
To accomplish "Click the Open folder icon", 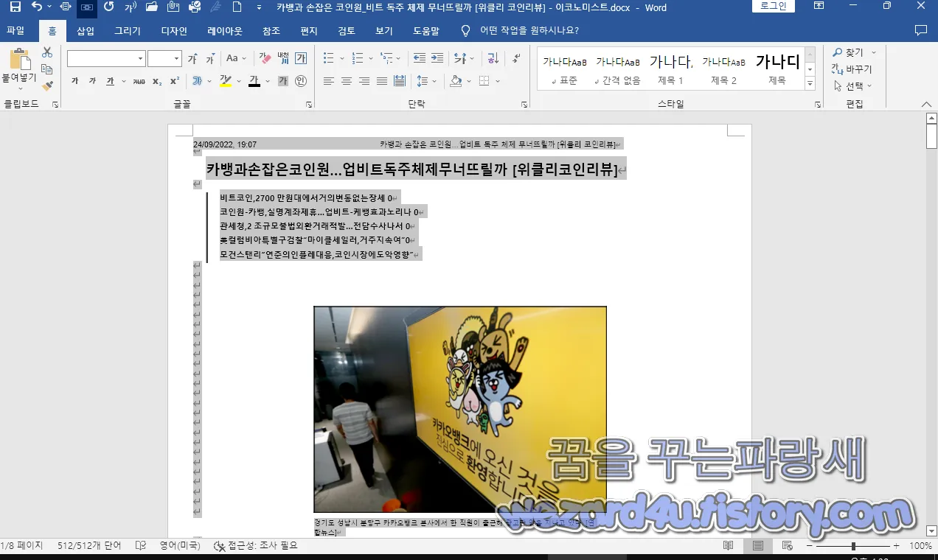I will [152, 7].
